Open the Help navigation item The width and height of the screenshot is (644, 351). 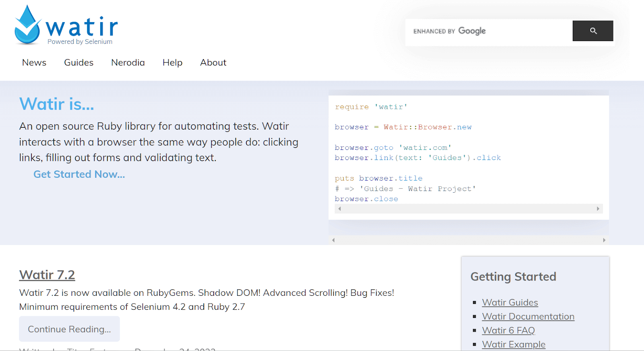tap(172, 62)
